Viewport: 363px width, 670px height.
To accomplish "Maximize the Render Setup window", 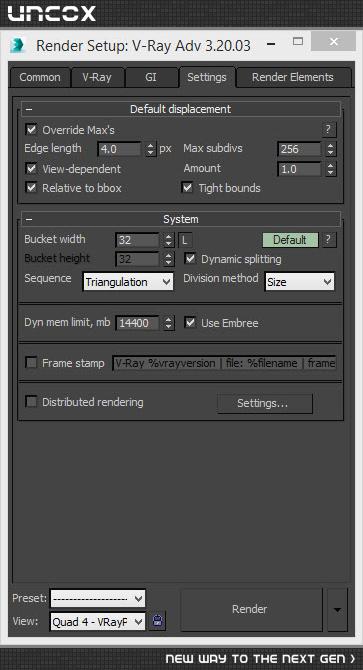I will 298,41.
